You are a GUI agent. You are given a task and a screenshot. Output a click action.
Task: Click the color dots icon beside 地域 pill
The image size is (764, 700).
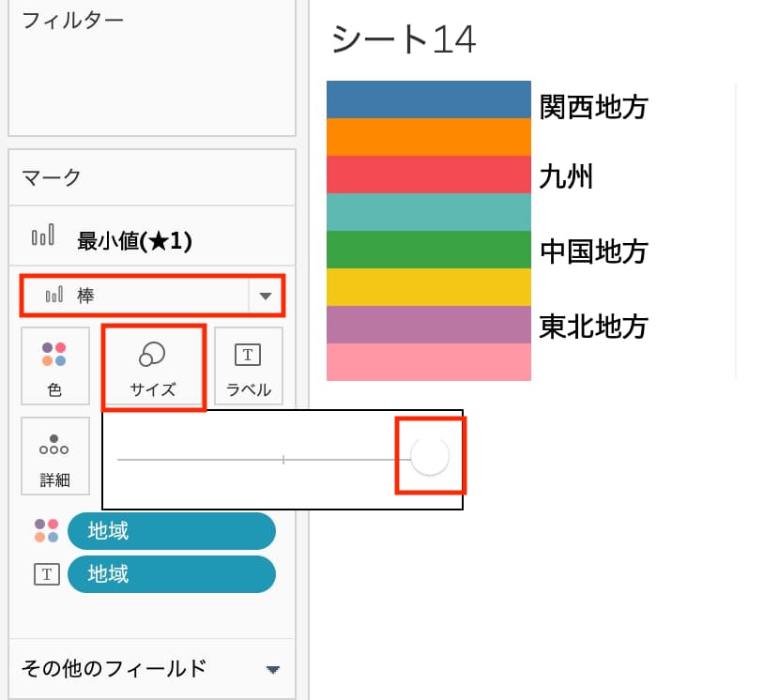coord(46,530)
